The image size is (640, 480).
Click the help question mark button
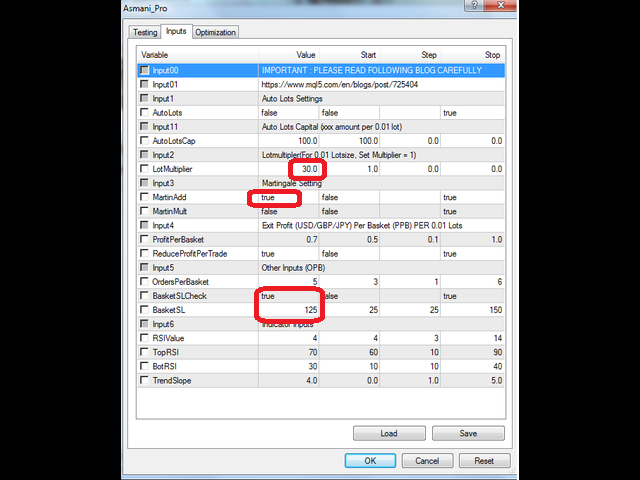coord(474,5)
